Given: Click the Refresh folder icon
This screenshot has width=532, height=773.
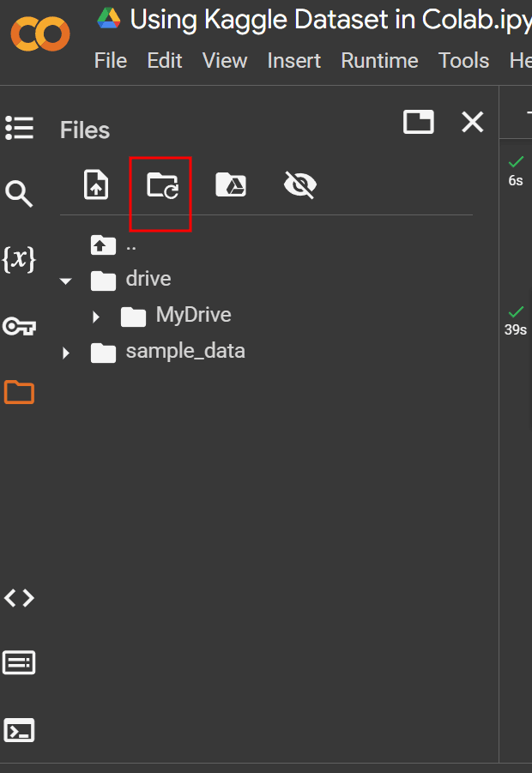Looking at the screenshot, I should (x=163, y=186).
